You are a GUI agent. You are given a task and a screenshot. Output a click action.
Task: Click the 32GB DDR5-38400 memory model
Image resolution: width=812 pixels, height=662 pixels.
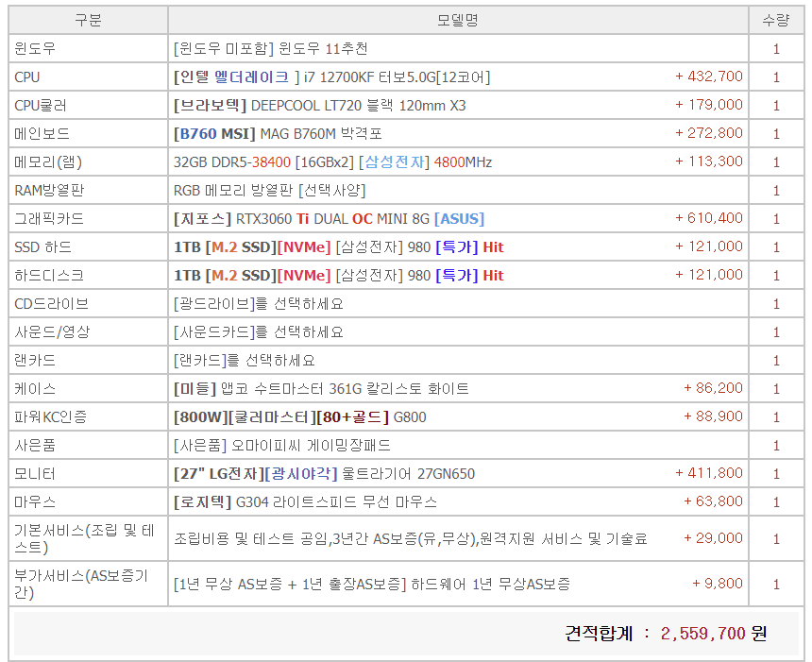[x=332, y=162]
